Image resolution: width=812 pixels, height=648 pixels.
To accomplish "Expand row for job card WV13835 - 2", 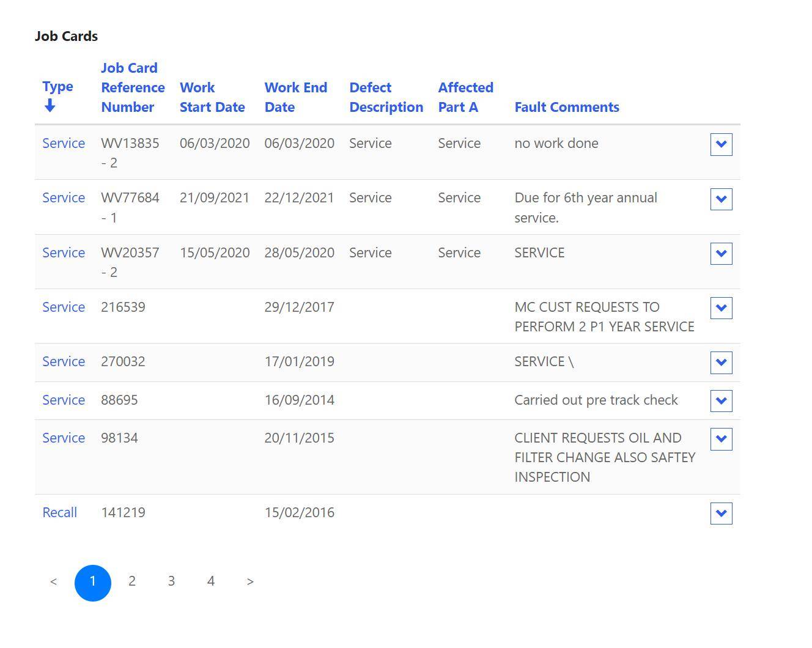I will coord(721,145).
